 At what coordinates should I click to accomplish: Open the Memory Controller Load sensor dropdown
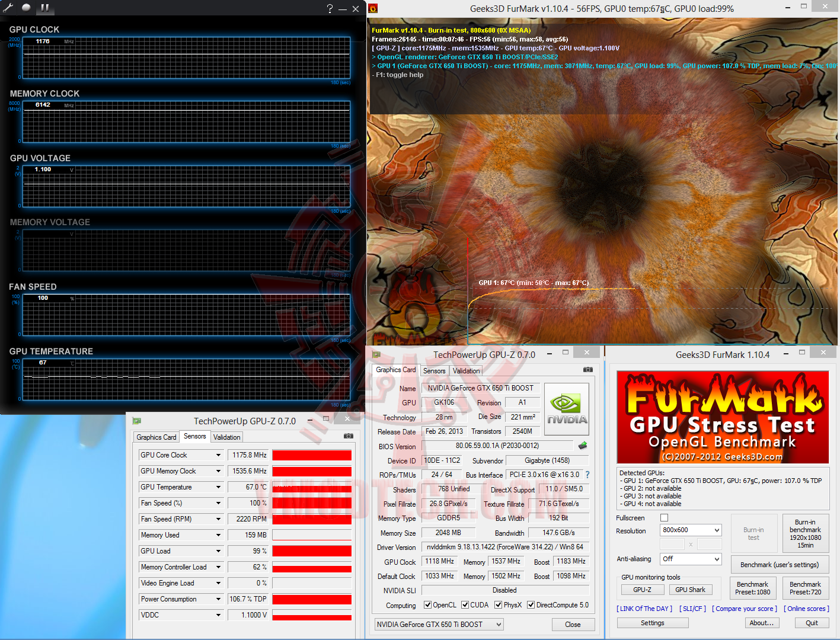pos(218,567)
